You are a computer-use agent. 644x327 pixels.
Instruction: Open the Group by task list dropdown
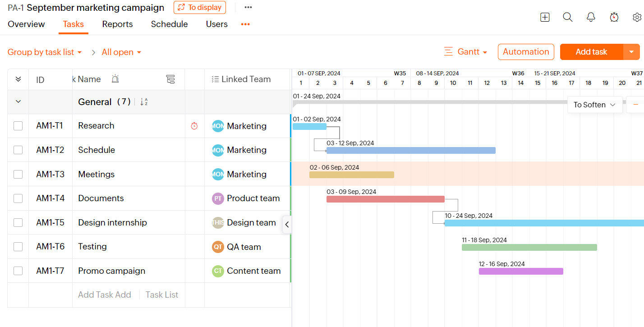click(x=45, y=52)
